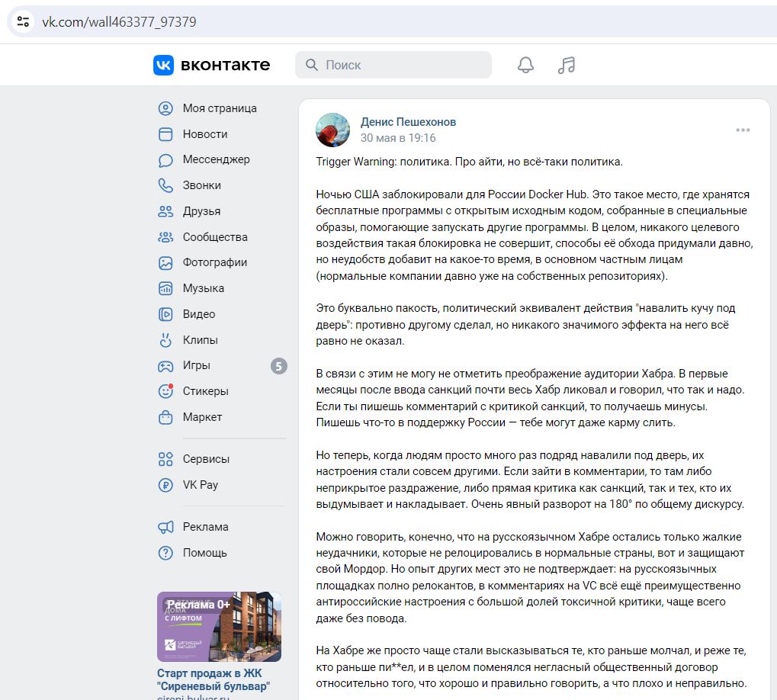Open the Старт продаж в ЖК ad link

coord(213,679)
